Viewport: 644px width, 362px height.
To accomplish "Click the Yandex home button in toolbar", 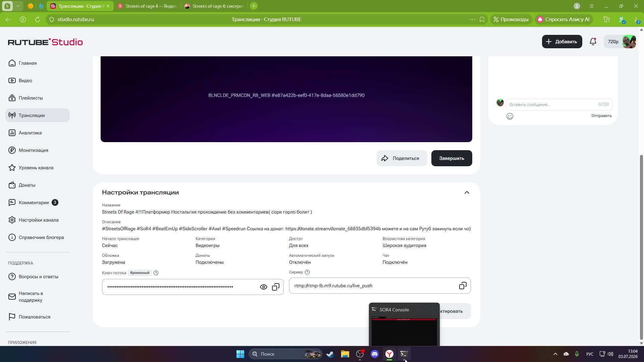I will click(x=23, y=19).
